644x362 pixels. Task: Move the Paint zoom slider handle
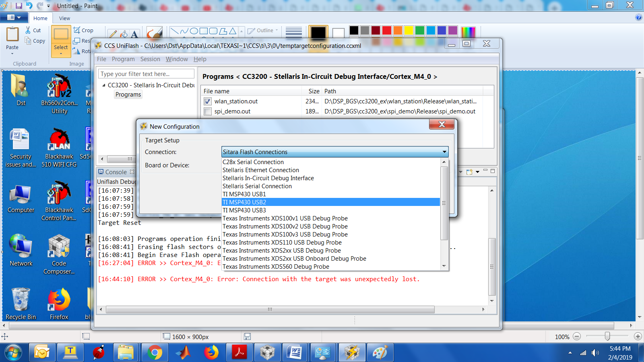pos(607,336)
